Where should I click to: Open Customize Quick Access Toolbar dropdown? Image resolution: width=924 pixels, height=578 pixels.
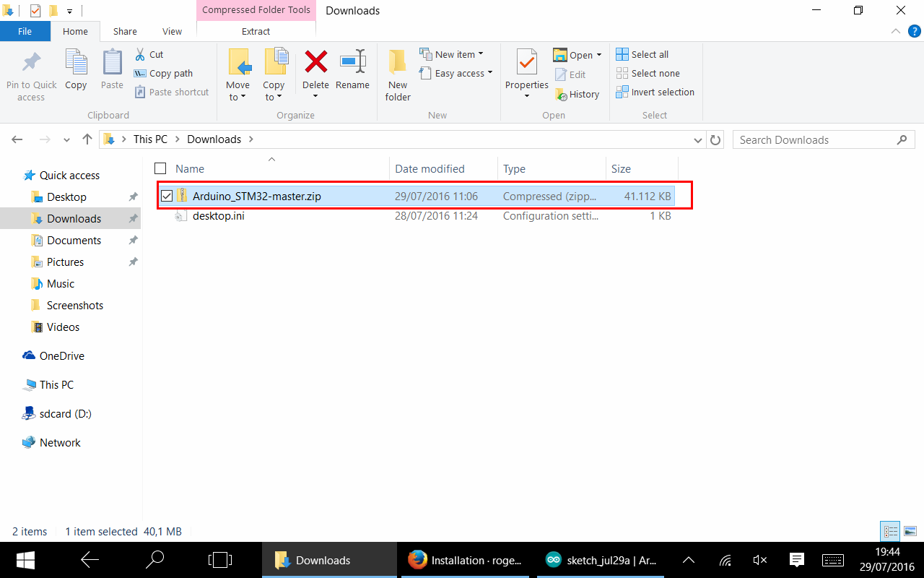coord(69,11)
